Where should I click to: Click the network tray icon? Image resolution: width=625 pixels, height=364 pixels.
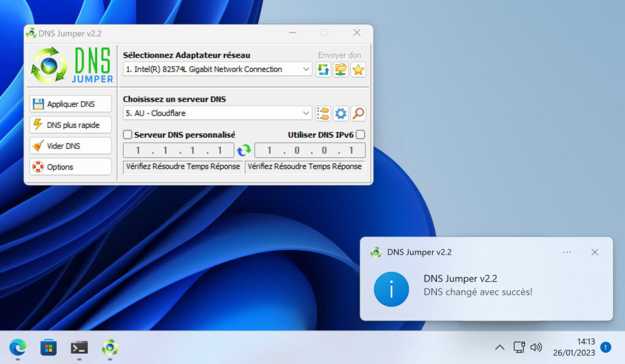[519, 348]
